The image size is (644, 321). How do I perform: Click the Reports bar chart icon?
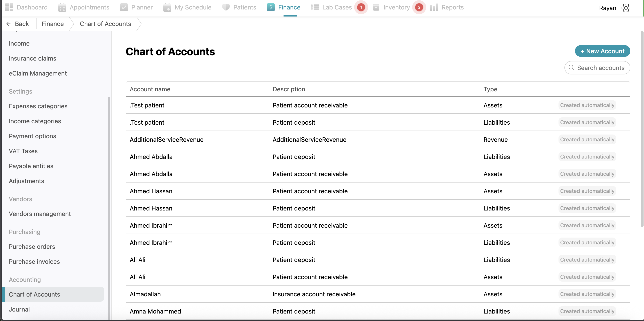434,7
